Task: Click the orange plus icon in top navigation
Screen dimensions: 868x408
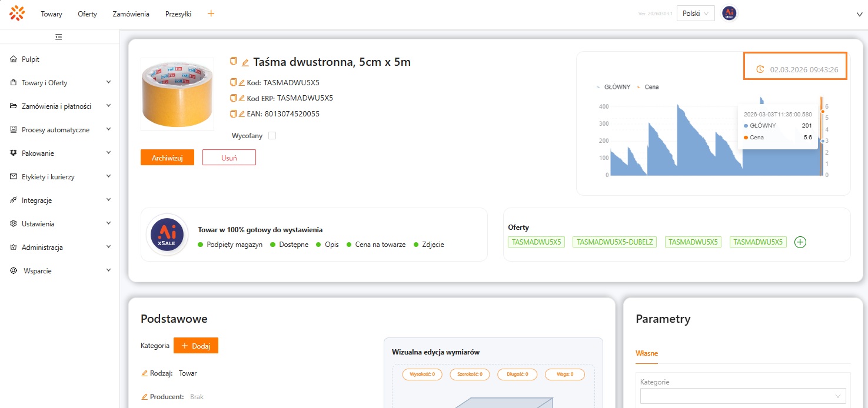Action: 211,14
